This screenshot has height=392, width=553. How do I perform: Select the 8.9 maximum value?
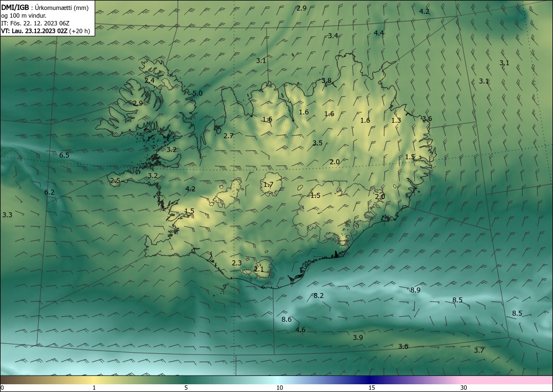pos(415,290)
